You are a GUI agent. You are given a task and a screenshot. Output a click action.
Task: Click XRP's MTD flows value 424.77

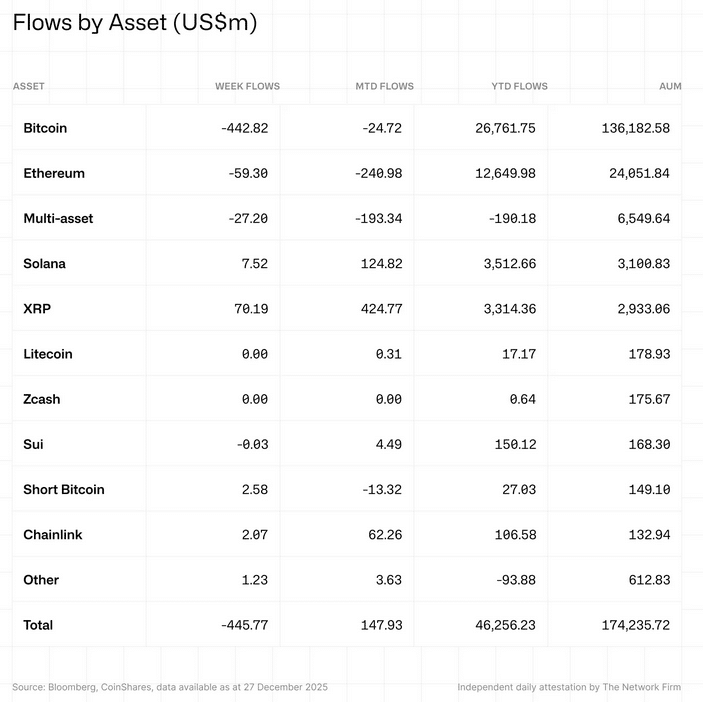pos(381,309)
